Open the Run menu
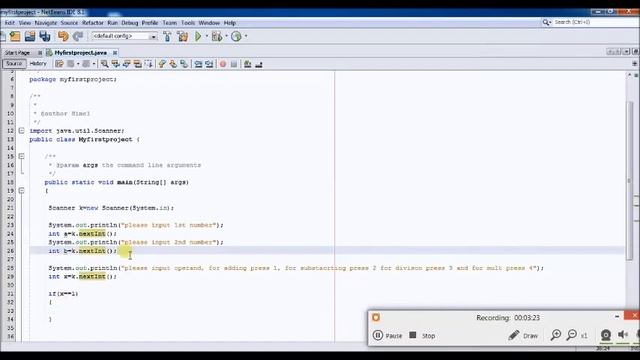The image size is (640, 360). click(112, 23)
